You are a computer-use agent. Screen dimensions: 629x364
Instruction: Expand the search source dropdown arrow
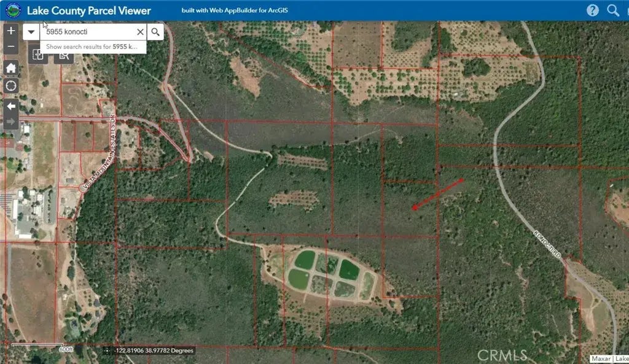31,32
